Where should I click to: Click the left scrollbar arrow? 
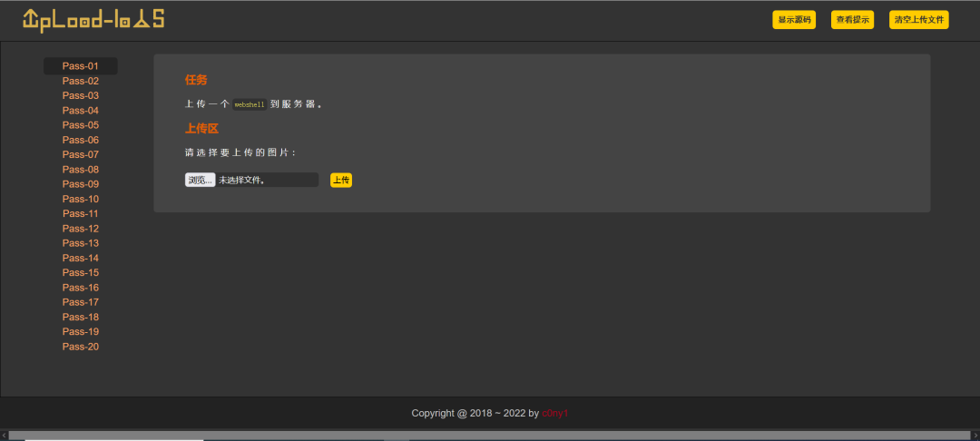4,436
